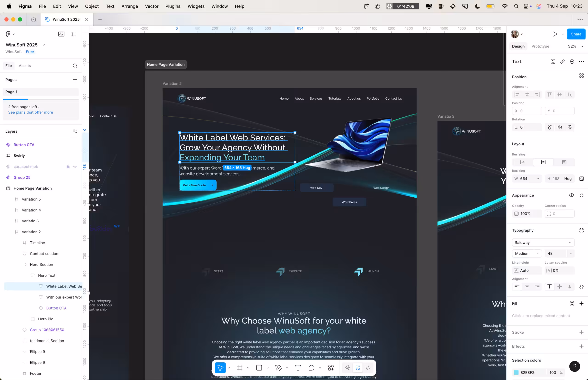This screenshot has height=380, width=588.
Task: Open the width 654 sizing dropdown
Action: [x=538, y=179]
